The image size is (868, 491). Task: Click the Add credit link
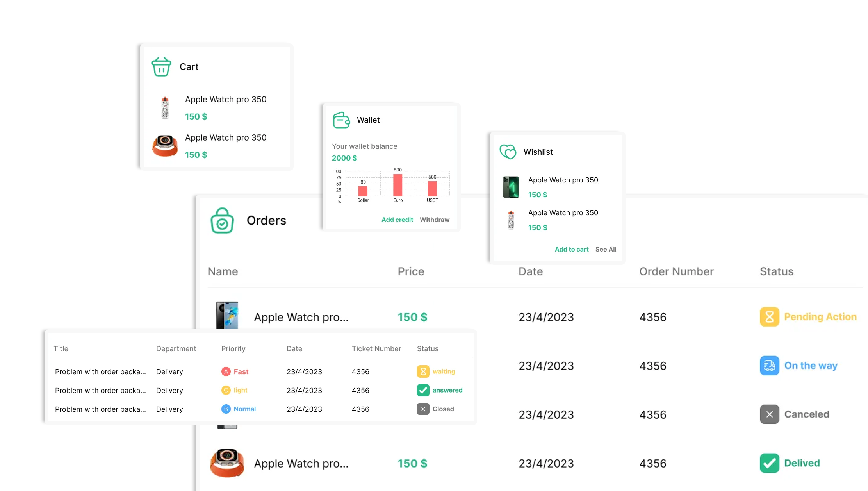[x=397, y=220]
